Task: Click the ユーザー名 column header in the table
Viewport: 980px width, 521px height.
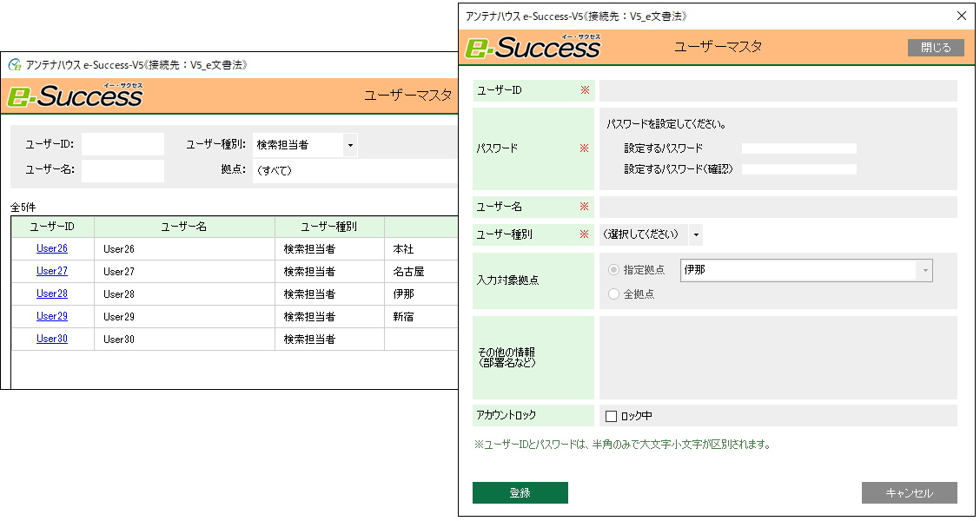Action: coord(182,226)
